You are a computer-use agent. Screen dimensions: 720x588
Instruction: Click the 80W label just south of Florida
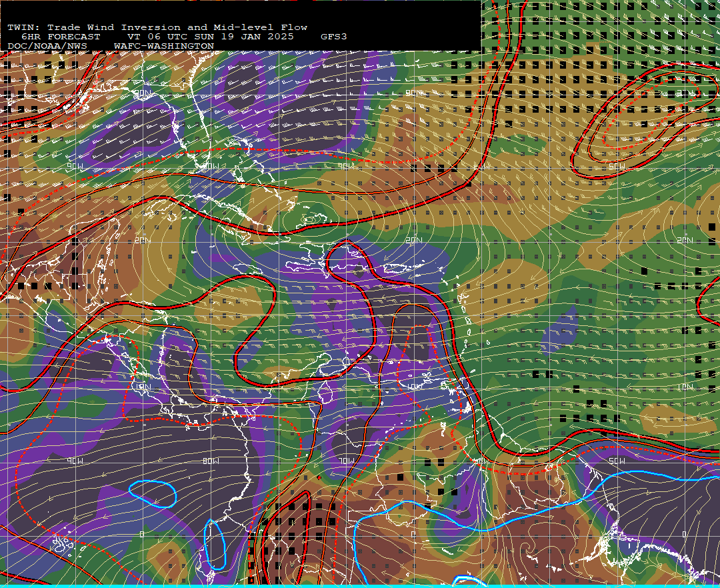click(x=211, y=167)
